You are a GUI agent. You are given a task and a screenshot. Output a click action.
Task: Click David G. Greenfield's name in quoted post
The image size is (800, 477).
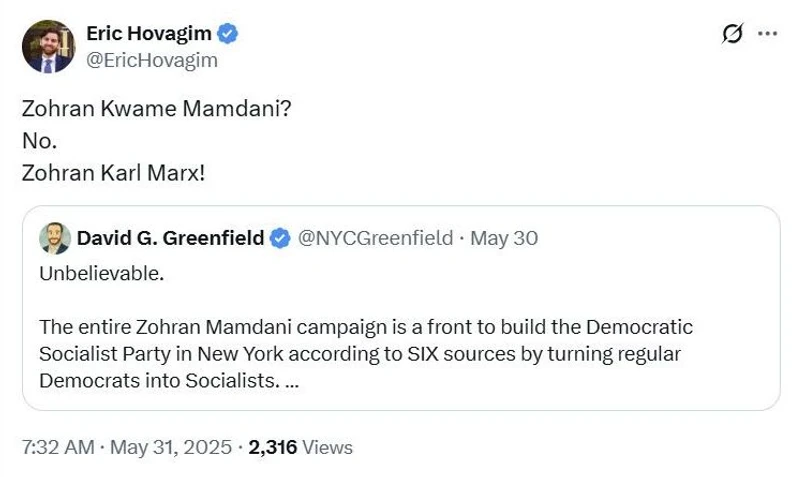tap(170, 238)
